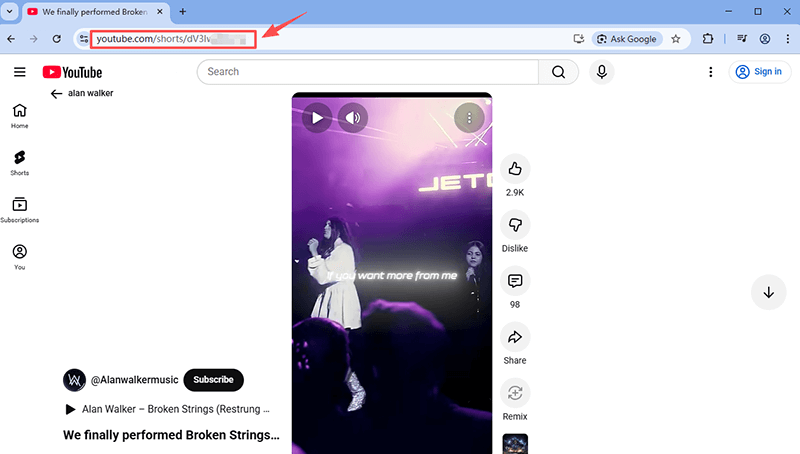Sign in to YouTube

760,72
